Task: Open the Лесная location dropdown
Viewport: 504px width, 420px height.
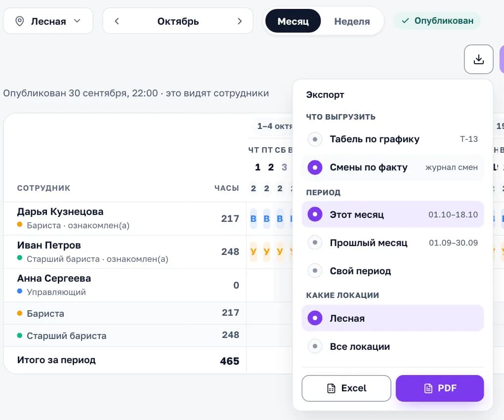Action: [x=48, y=21]
